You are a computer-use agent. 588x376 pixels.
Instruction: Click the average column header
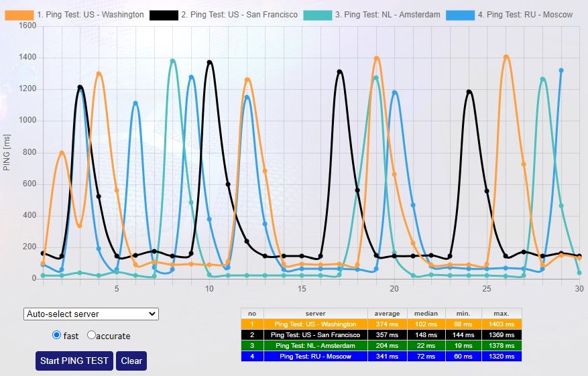point(387,313)
